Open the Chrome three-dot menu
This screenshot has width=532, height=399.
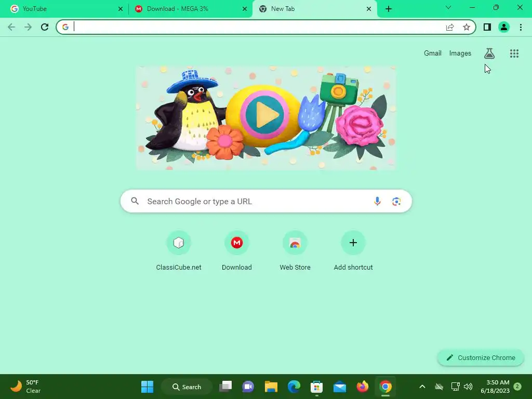pyautogui.click(x=521, y=27)
